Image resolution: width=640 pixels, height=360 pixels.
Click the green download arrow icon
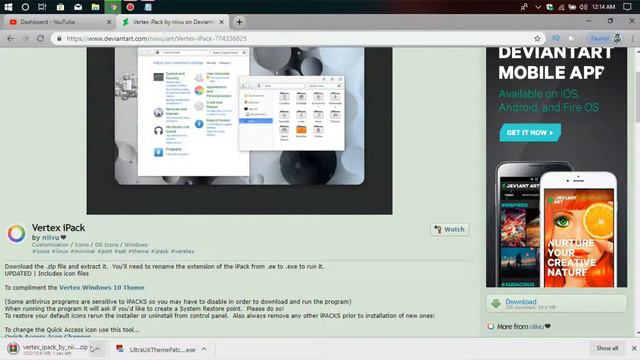tap(496, 304)
